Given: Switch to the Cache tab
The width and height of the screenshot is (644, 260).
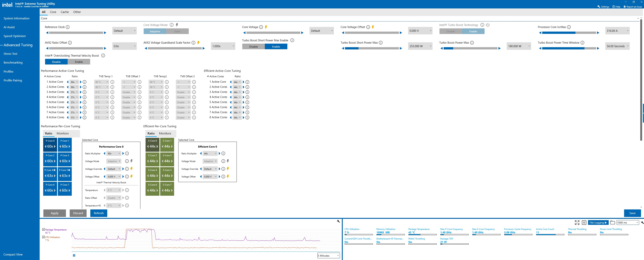Looking at the screenshot, I should (64, 12).
